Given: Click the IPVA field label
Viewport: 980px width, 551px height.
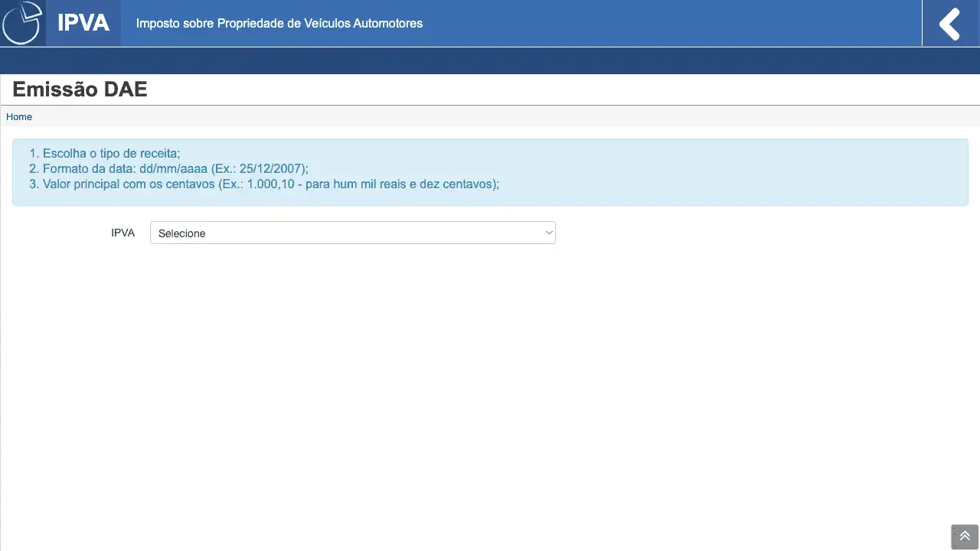Looking at the screenshot, I should pos(122,233).
